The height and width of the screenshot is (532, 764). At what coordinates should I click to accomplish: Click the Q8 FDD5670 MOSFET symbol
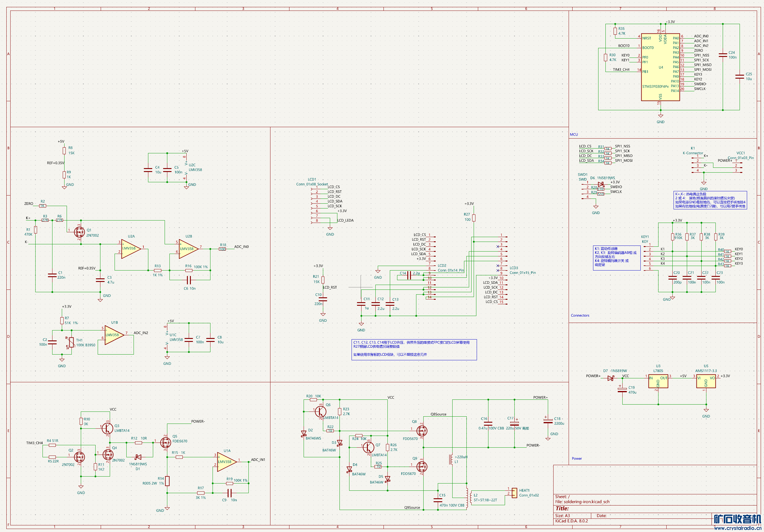point(421,431)
